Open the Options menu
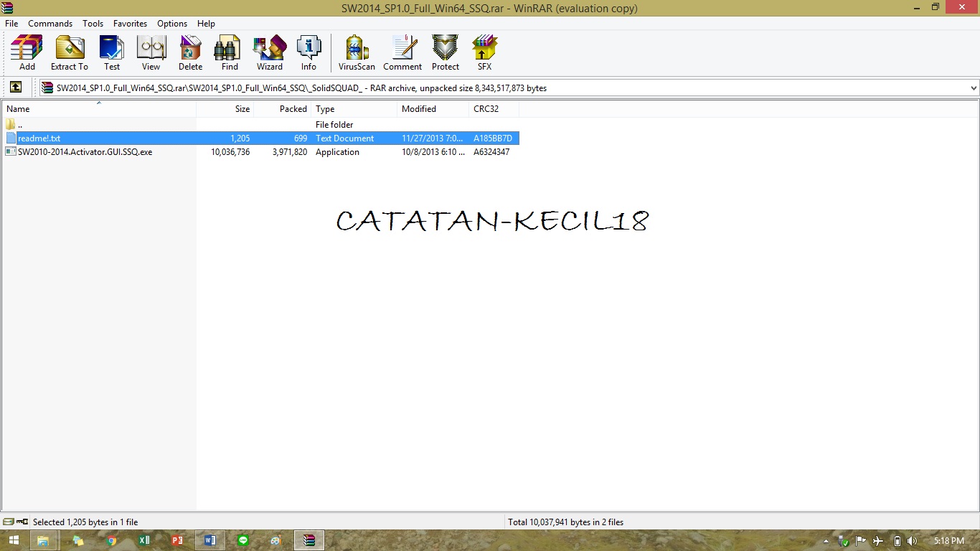Image resolution: width=980 pixels, height=551 pixels. tap(171, 23)
